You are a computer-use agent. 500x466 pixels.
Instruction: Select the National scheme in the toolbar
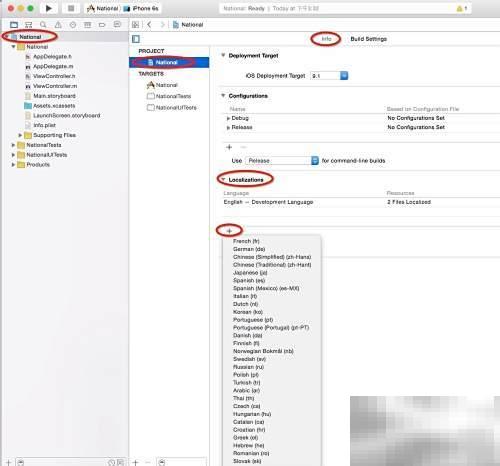click(x=103, y=8)
